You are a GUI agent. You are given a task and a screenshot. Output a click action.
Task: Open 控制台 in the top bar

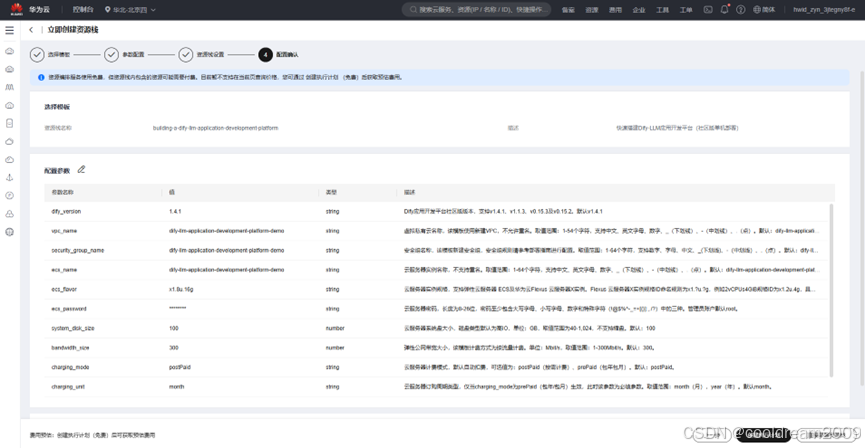tap(83, 9)
